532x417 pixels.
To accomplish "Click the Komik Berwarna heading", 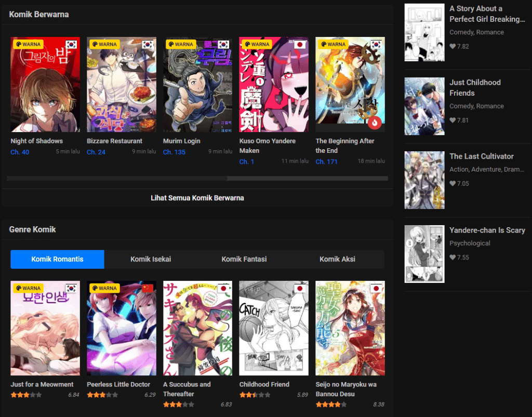I will coord(38,14).
